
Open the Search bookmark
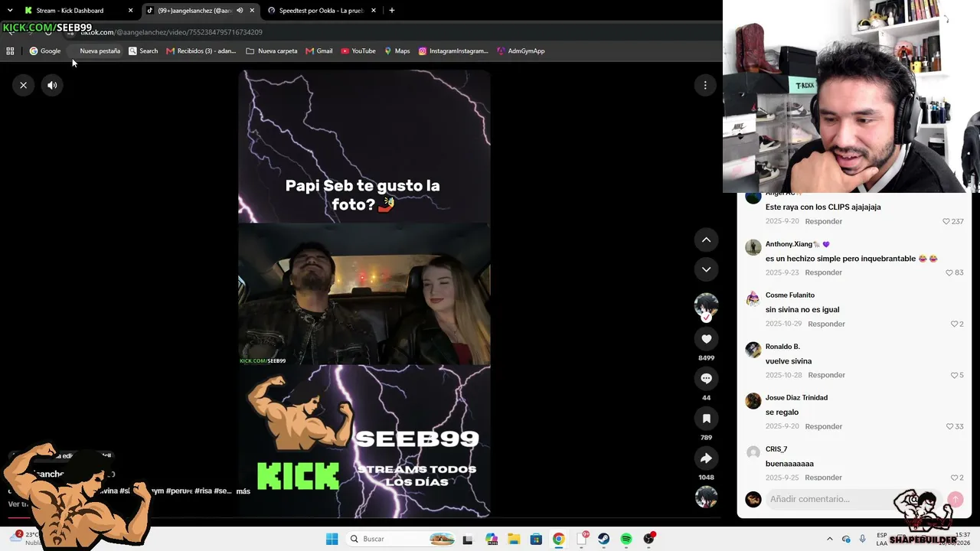pos(143,51)
